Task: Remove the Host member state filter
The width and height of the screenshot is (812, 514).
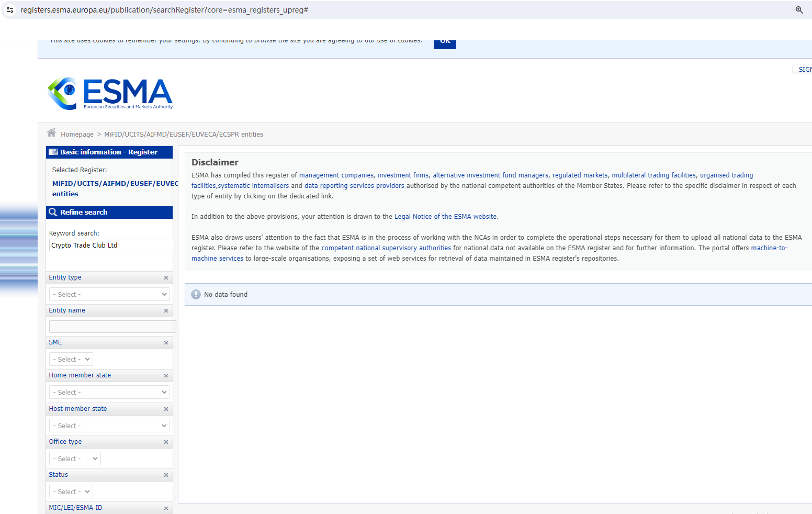Action: (166, 409)
